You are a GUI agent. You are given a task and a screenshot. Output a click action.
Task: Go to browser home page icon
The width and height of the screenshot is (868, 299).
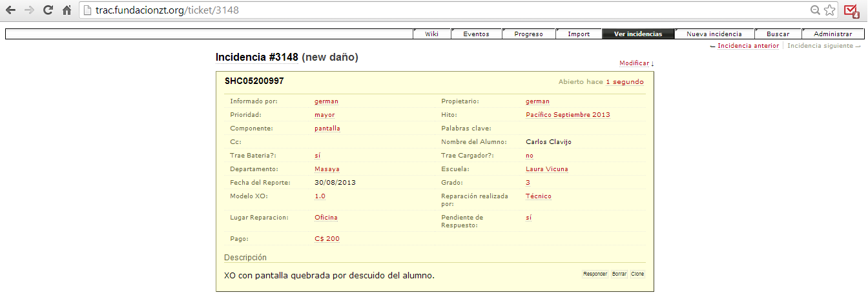pos(67,10)
